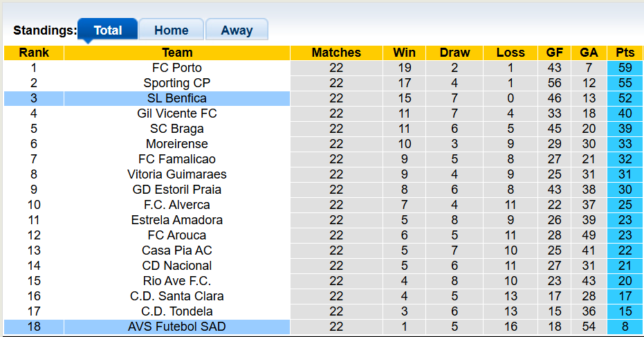Viewport: 644px width, 337px height.
Task: Click the Rank column header
Action: pyautogui.click(x=34, y=53)
